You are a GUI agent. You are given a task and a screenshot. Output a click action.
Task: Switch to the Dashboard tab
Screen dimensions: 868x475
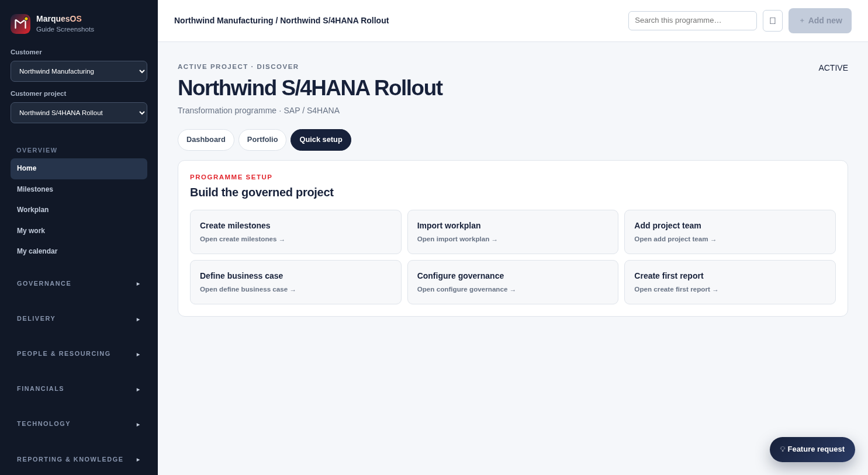[206, 140]
